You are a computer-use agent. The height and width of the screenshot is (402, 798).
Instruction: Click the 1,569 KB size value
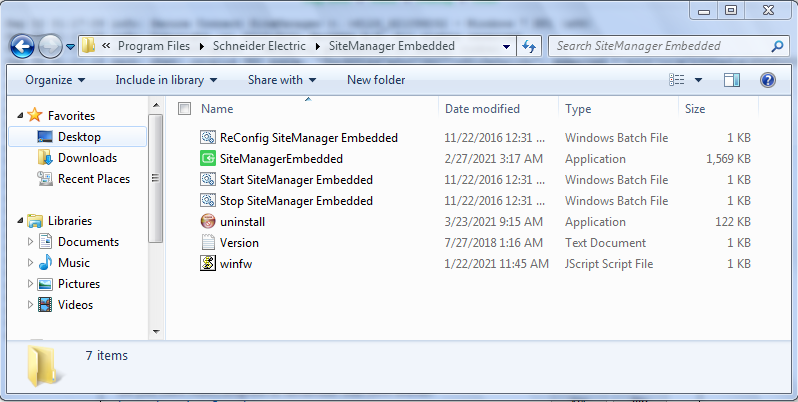click(x=728, y=159)
